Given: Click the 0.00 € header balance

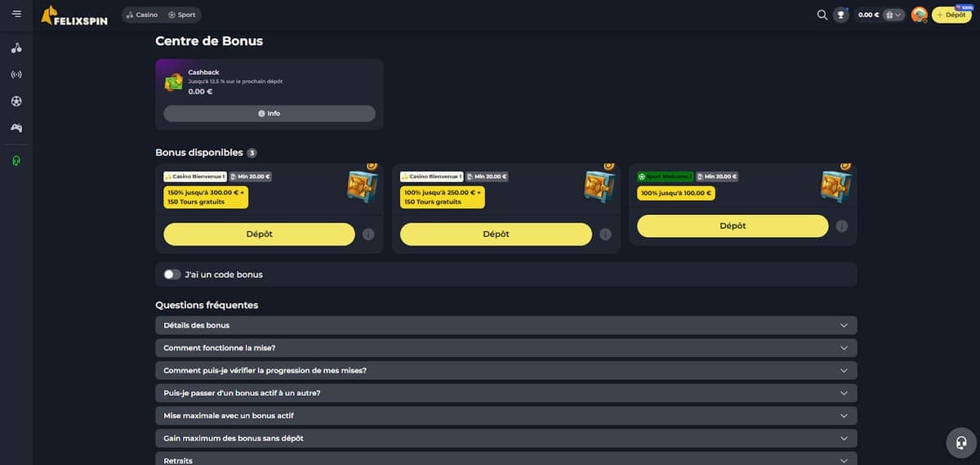Looking at the screenshot, I should click(868, 15).
